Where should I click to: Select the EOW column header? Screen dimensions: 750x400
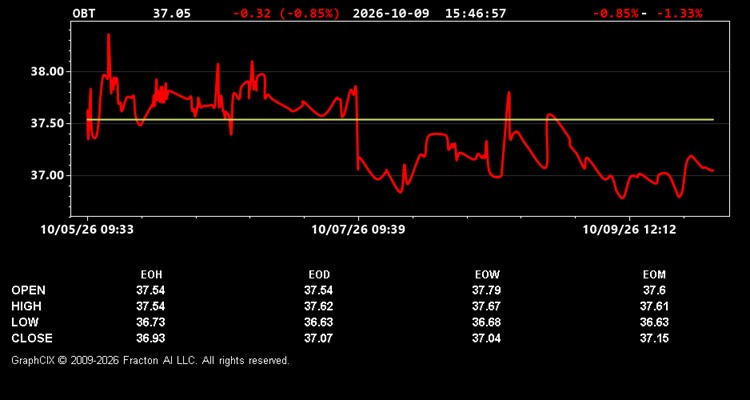487,275
